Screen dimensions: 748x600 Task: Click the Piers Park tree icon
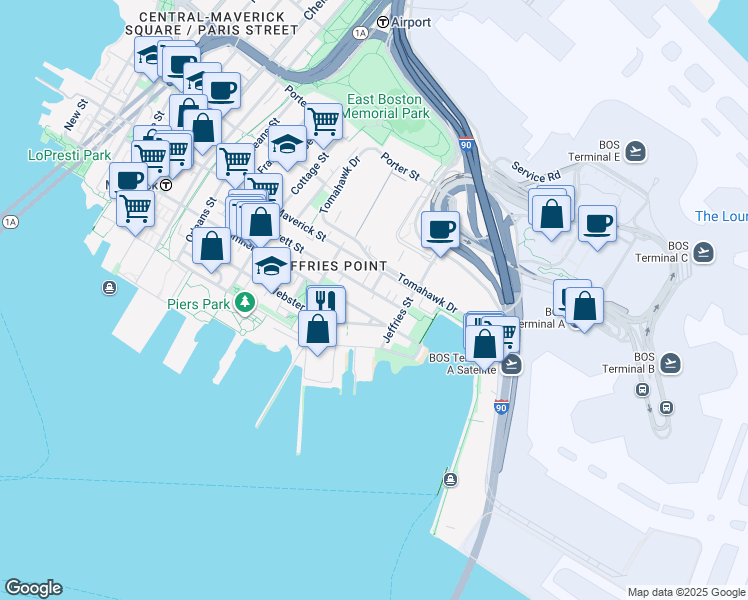(245, 302)
